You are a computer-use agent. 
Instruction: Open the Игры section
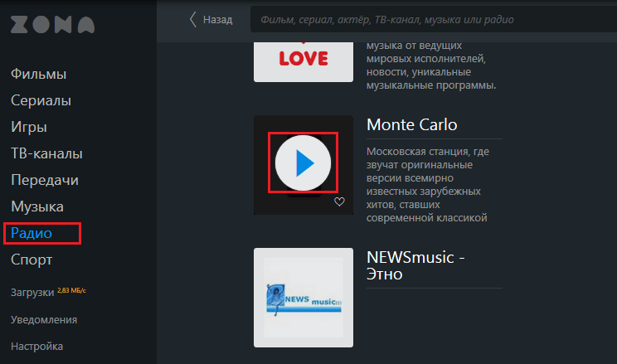coord(29,127)
